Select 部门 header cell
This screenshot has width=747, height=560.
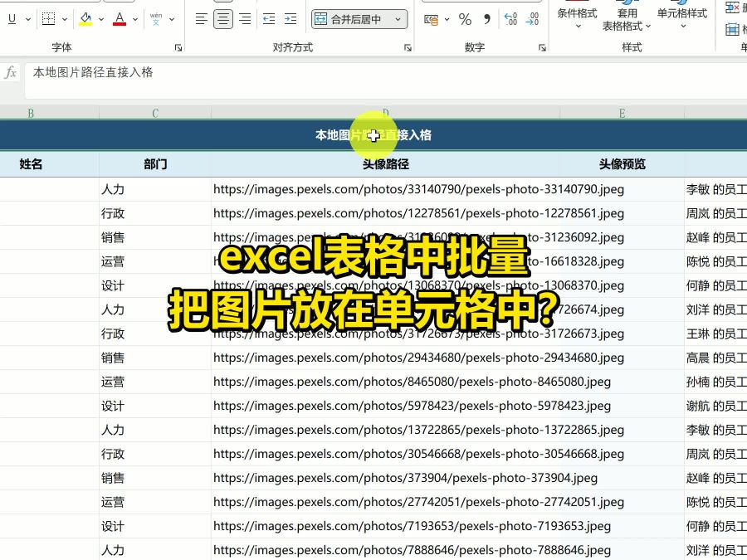click(x=155, y=164)
